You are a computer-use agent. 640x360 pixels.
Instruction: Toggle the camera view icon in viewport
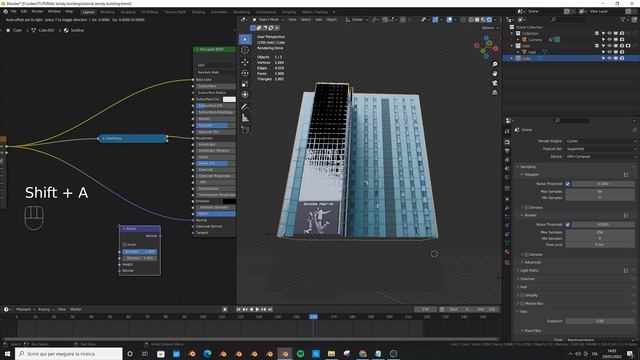pyautogui.click(x=495, y=83)
